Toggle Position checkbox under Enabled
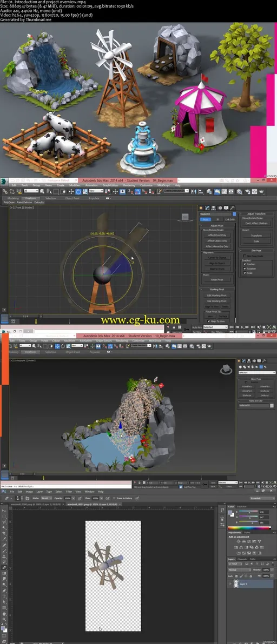277x644 pixels. click(x=245, y=264)
